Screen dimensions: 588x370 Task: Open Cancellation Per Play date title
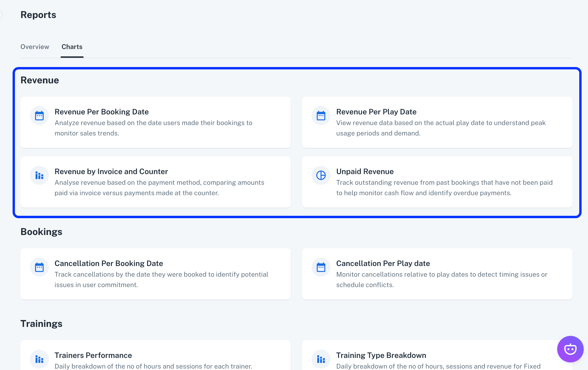coord(383,263)
